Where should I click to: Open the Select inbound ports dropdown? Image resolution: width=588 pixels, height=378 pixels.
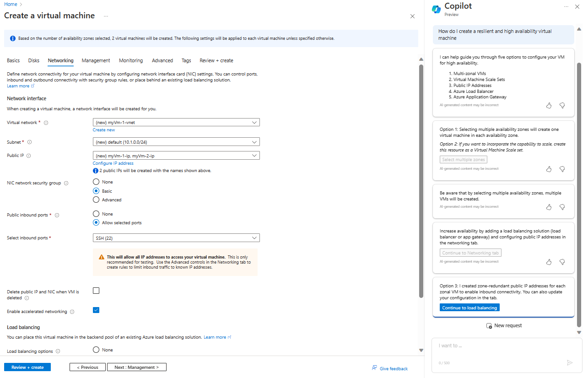click(176, 238)
